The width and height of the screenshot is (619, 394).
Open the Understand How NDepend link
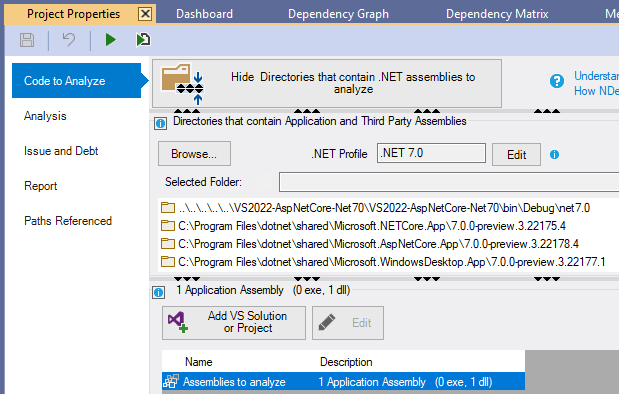[596, 83]
